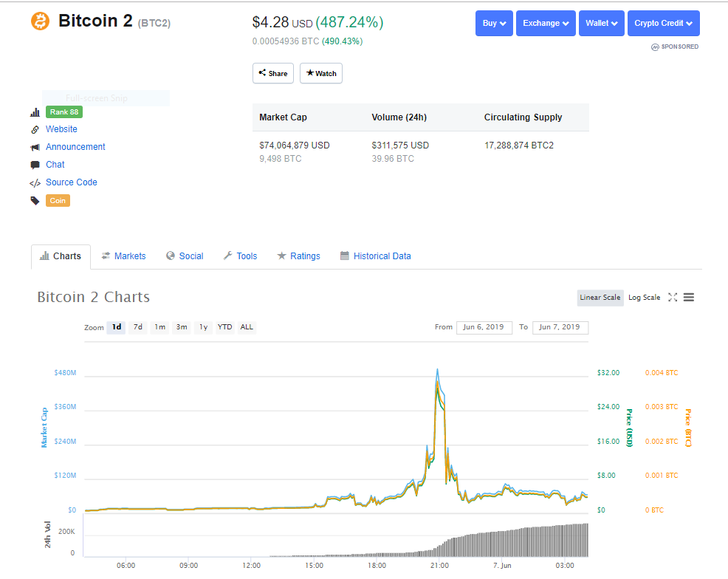
Task: Click the $74,064,879 USD market cap value
Action: click(x=295, y=145)
